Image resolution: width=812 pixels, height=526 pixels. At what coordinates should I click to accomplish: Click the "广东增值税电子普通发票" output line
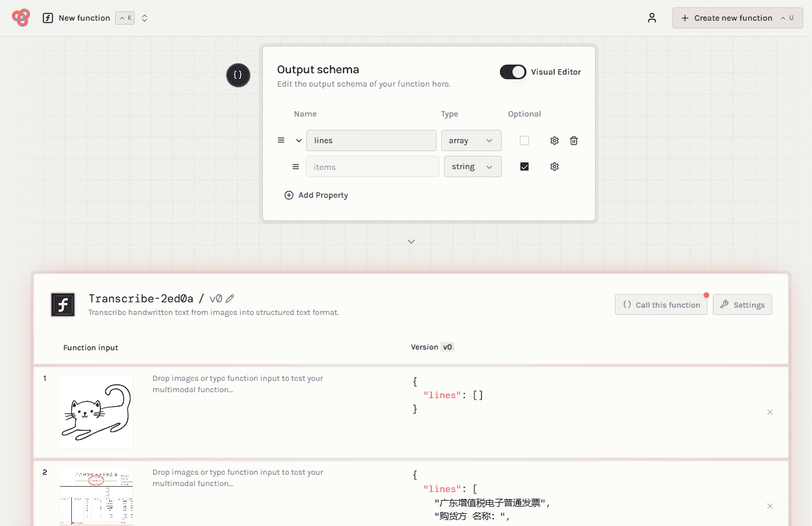[493, 503]
